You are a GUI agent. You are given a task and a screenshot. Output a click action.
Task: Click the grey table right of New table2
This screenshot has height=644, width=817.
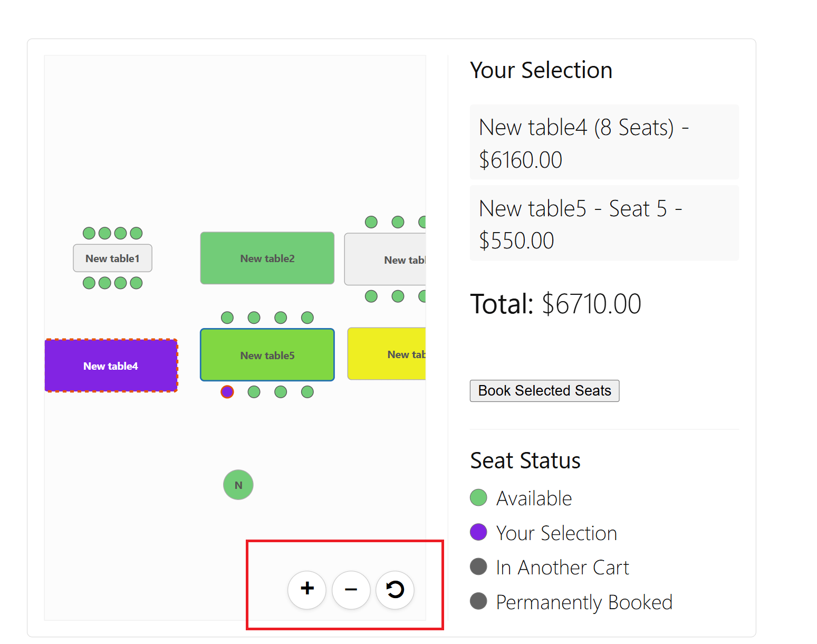[x=385, y=259]
